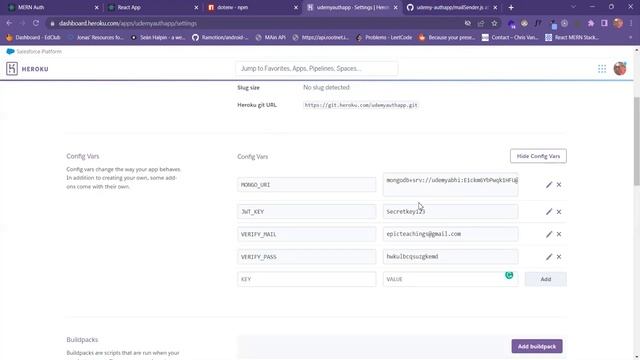640x360 pixels.
Task: Close the dotenv npm tab
Action: coord(296,7)
